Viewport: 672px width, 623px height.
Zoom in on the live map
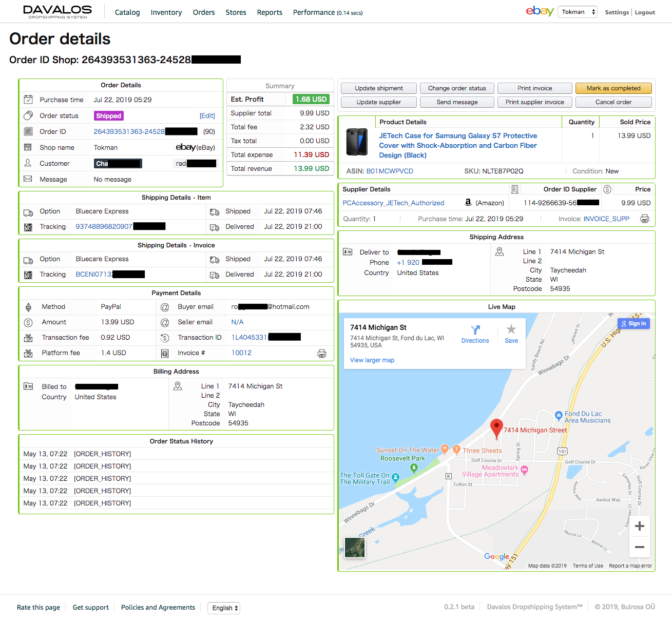click(640, 526)
